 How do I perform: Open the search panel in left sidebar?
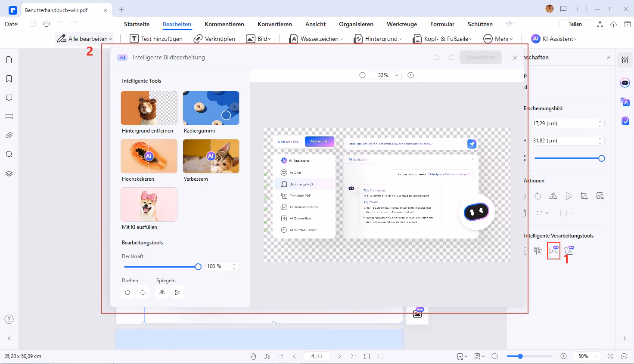(9, 154)
